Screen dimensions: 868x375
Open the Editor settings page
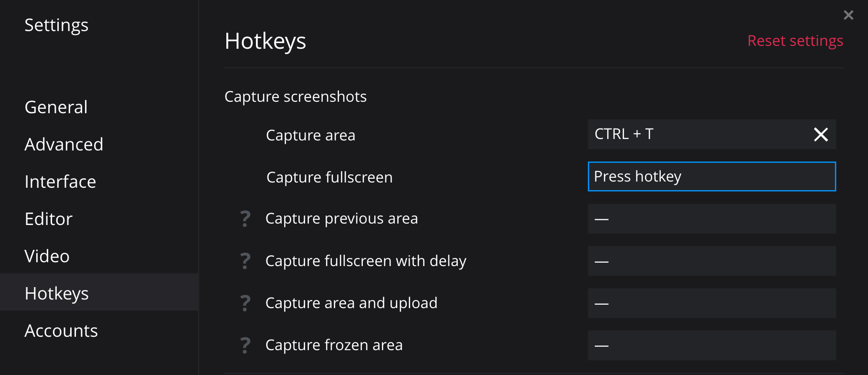pyautogui.click(x=49, y=219)
